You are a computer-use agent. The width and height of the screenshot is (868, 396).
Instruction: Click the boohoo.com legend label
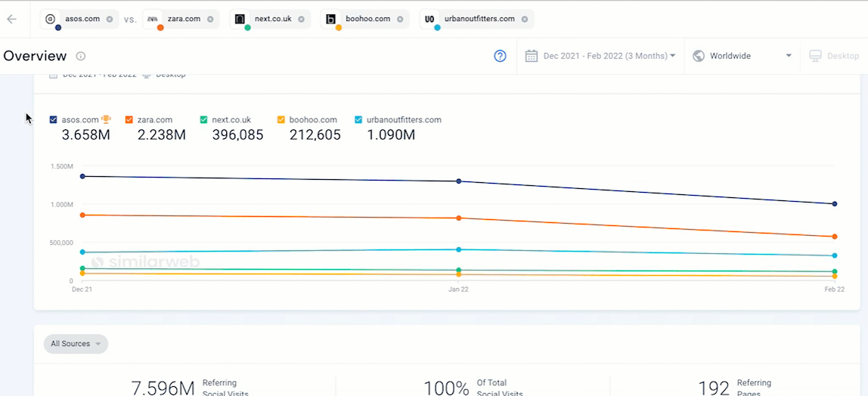pyautogui.click(x=313, y=119)
